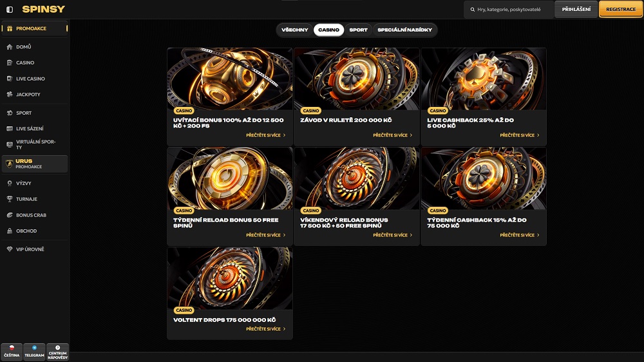Click Přečtěte si více under Týdenní reload bonus
The image size is (644, 362).
pos(266,235)
